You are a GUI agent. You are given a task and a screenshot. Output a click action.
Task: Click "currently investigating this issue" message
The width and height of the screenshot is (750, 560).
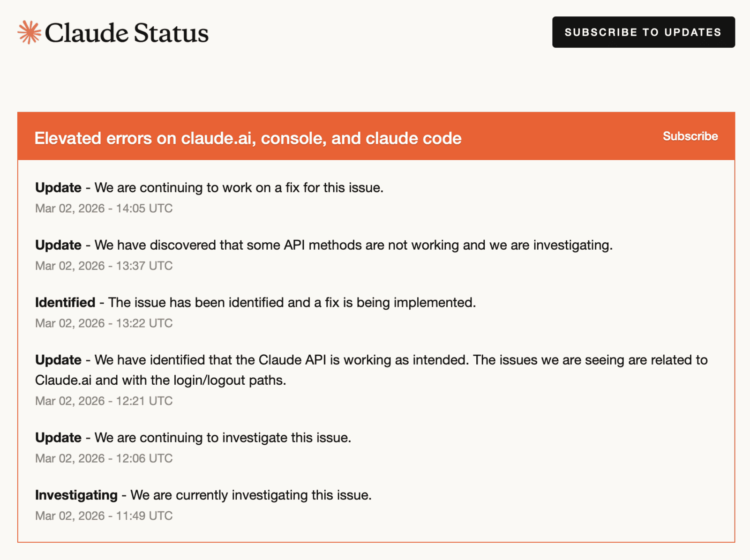(251, 495)
